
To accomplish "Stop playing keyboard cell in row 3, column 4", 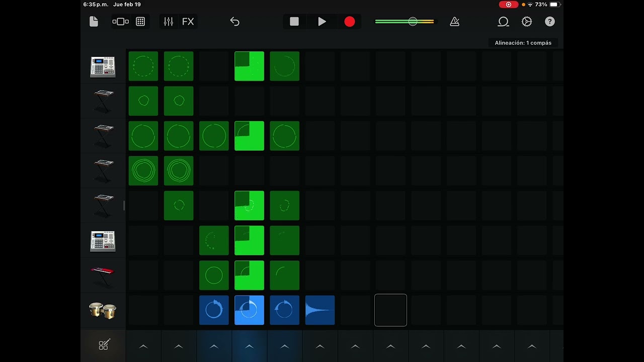I will (249, 136).
